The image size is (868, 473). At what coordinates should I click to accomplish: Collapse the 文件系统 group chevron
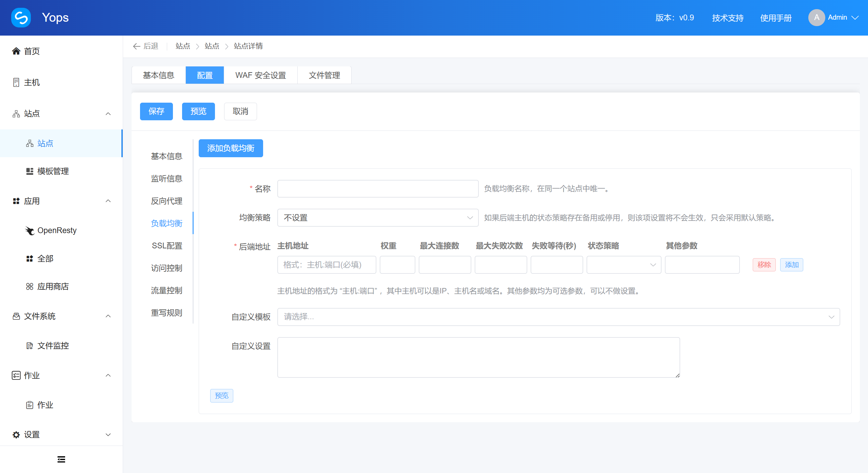click(108, 316)
